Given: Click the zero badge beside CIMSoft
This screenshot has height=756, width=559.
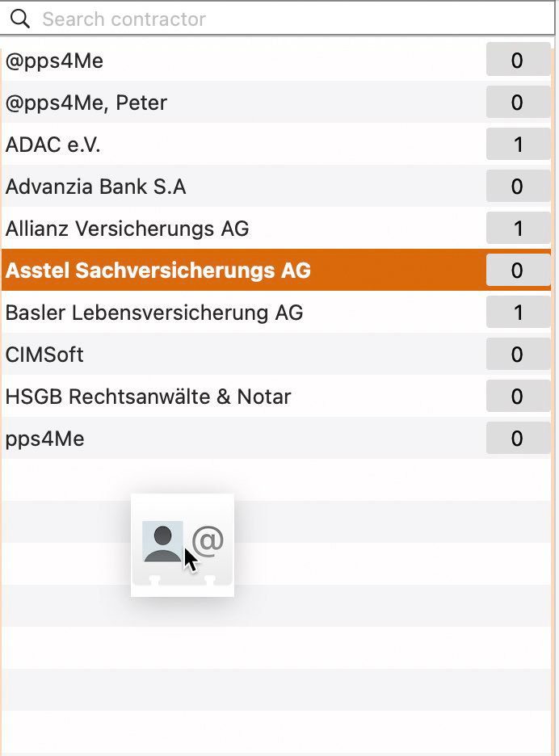Looking at the screenshot, I should coord(518,354).
